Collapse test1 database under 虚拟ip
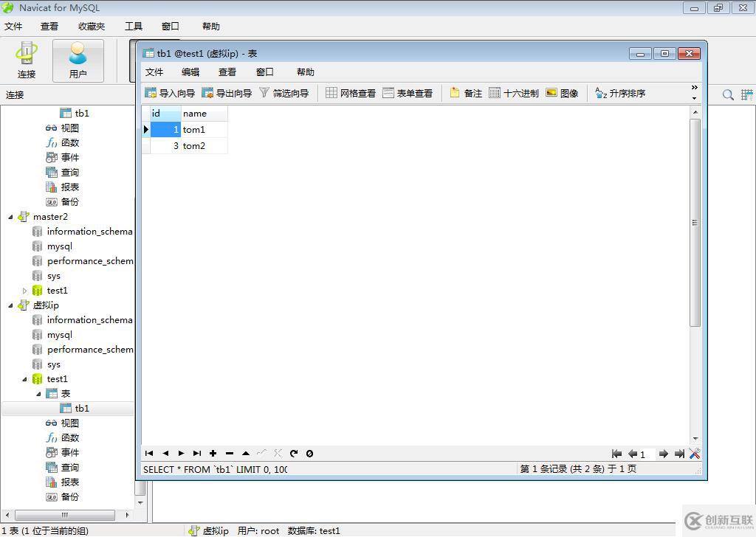Viewport: 756px width, 537px height. pyautogui.click(x=24, y=379)
